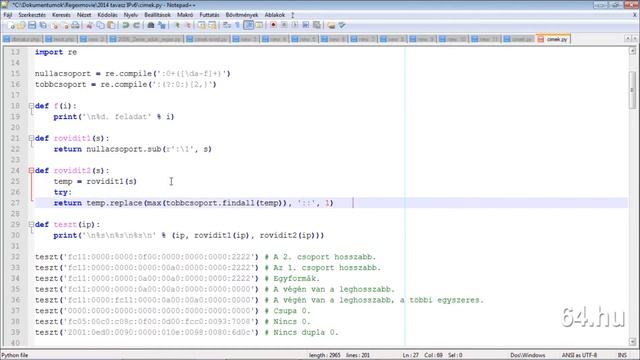
Task: Open the Fájl menu
Action: (x=8, y=15)
